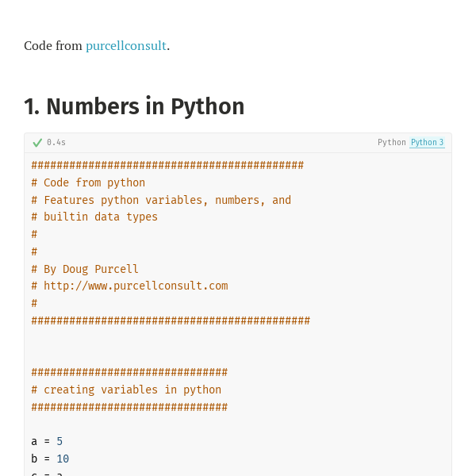The width and height of the screenshot is (476, 476).
Task: Click the "# By Doug Purcell" comment
Action: tap(85, 269)
